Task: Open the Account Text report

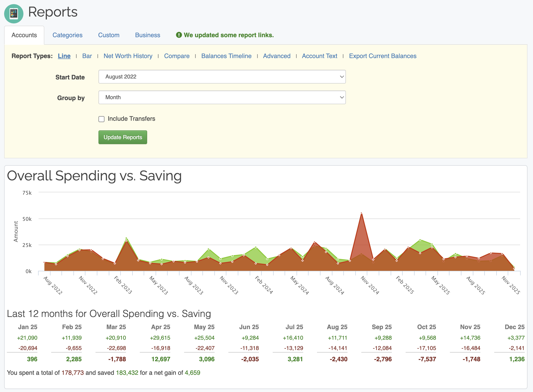Action: click(320, 56)
